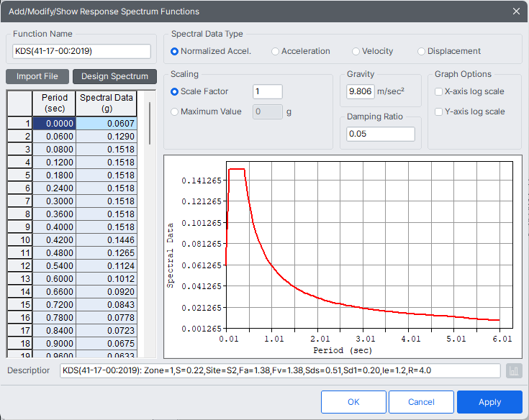Click the graph icon beside the Description field

pos(514,371)
